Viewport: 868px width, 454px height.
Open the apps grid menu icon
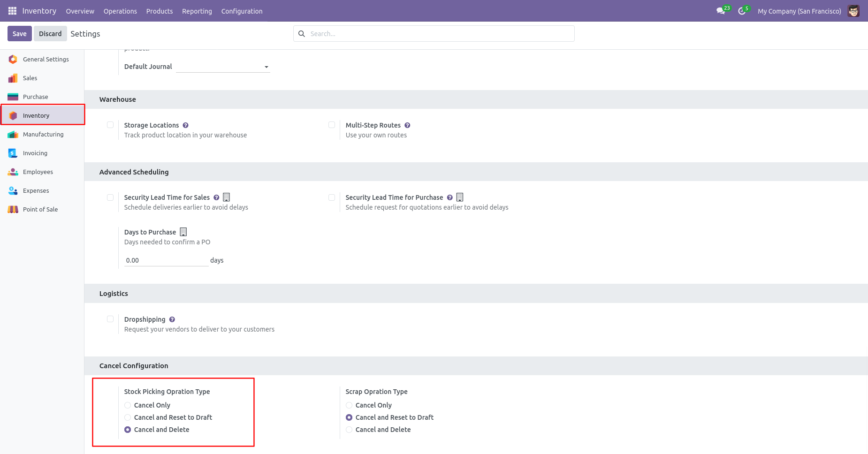coord(13,11)
